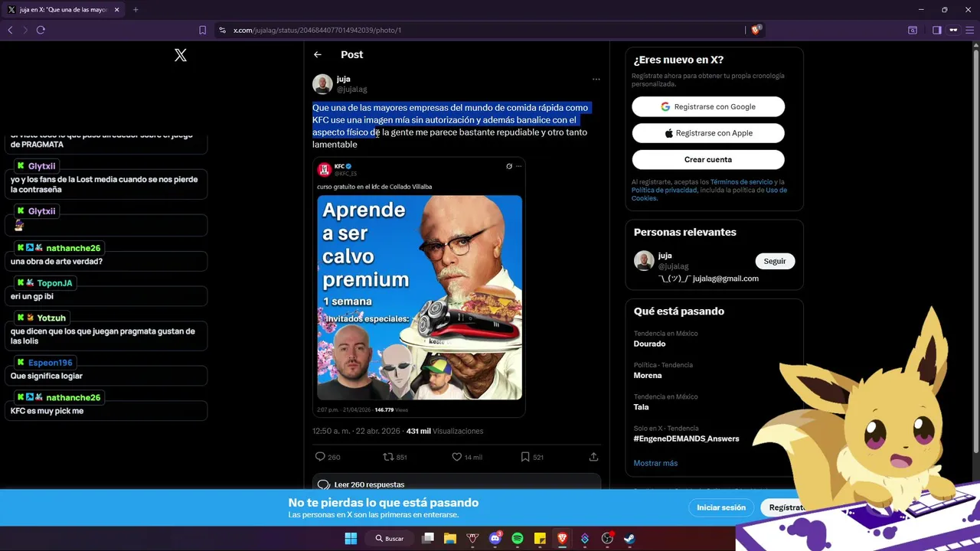Click the browser address bar URL

317,30
